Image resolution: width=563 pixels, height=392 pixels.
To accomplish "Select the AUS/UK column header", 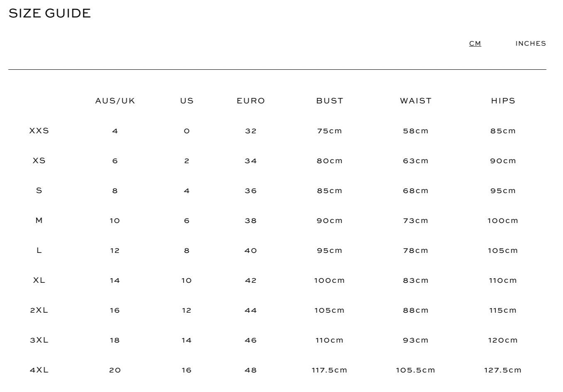I will [115, 101].
